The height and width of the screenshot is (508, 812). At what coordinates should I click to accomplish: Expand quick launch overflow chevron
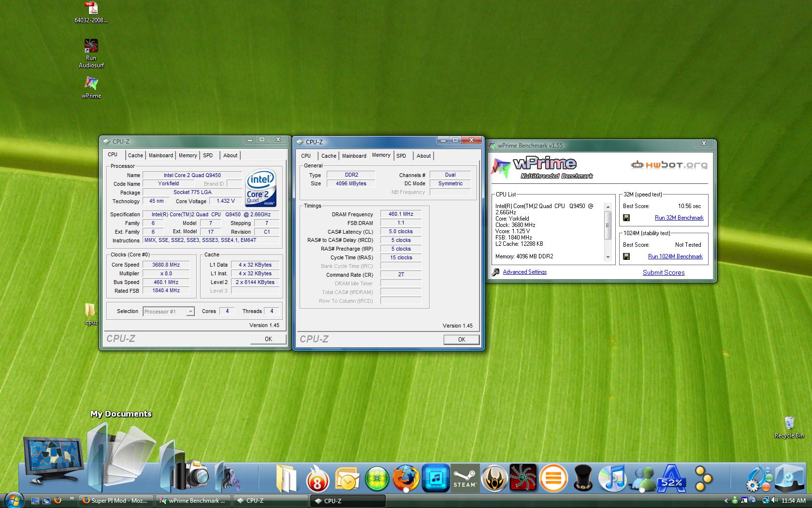[x=72, y=498]
